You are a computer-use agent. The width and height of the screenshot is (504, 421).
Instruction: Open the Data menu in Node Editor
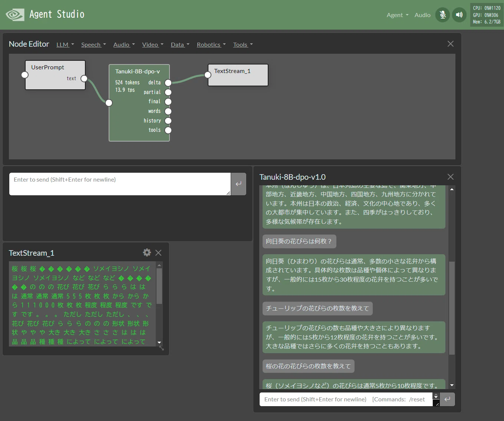[x=180, y=44]
